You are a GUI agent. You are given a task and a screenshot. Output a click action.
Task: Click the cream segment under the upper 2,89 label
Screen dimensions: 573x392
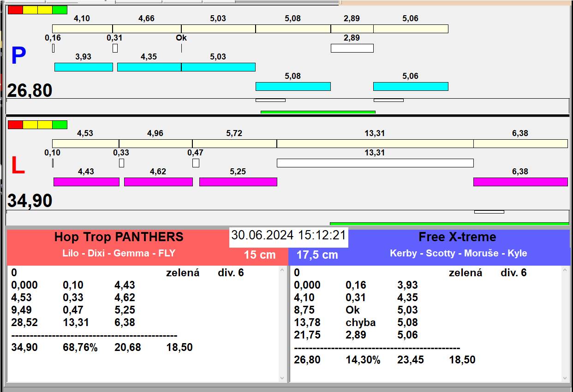[352, 29]
